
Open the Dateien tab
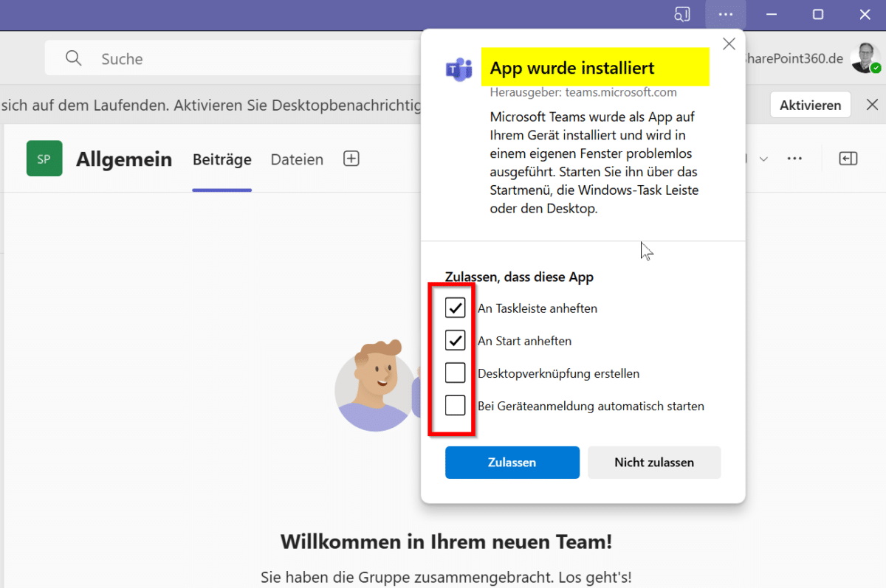click(x=297, y=159)
